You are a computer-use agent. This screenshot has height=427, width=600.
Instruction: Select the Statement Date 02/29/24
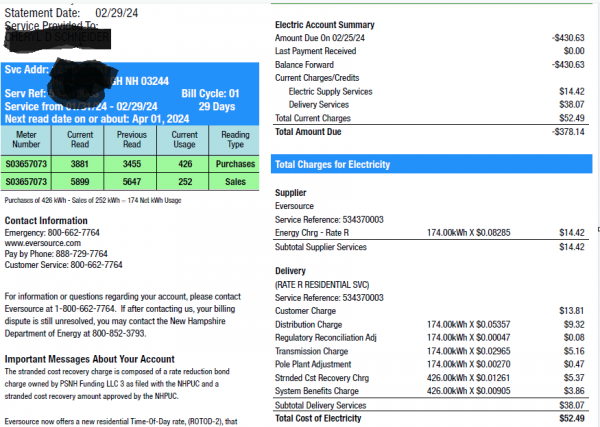point(116,13)
